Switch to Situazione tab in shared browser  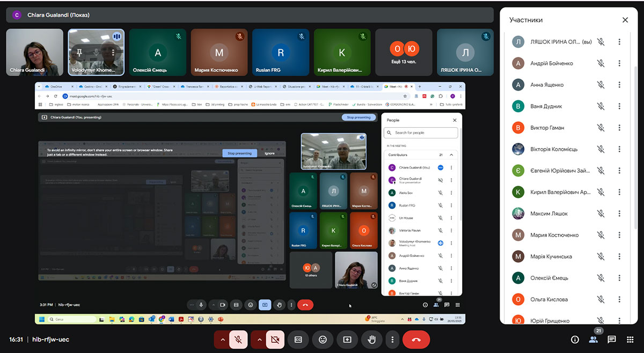click(298, 86)
